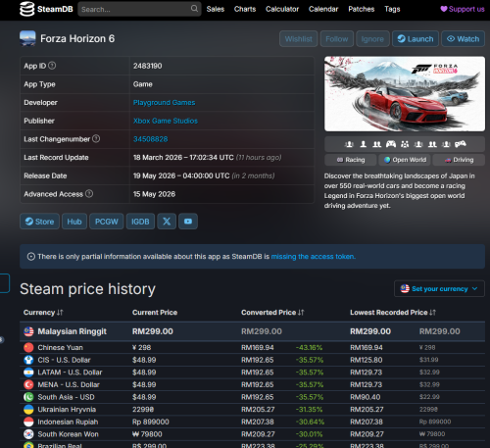Click the Forza Horizon 6 cover image
490x448 pixels.
[x=405, y=94]
